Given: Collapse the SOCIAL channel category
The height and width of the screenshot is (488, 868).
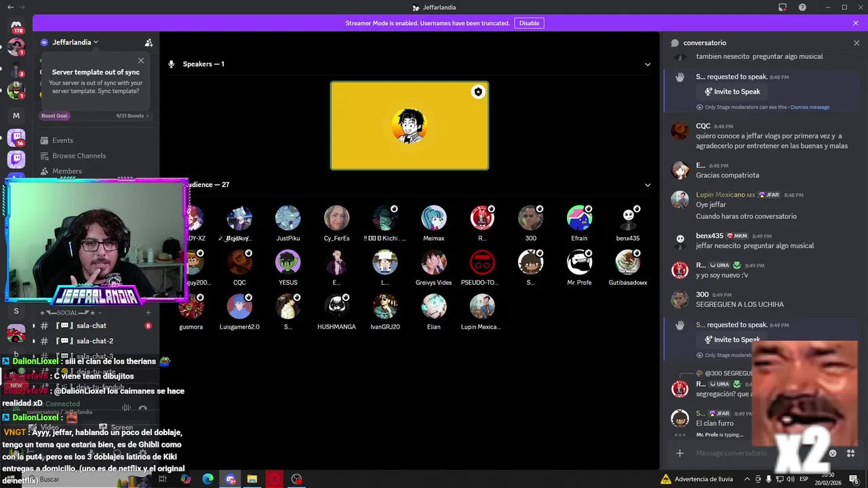Looking at the screenshot, I should tap(72, 313).
